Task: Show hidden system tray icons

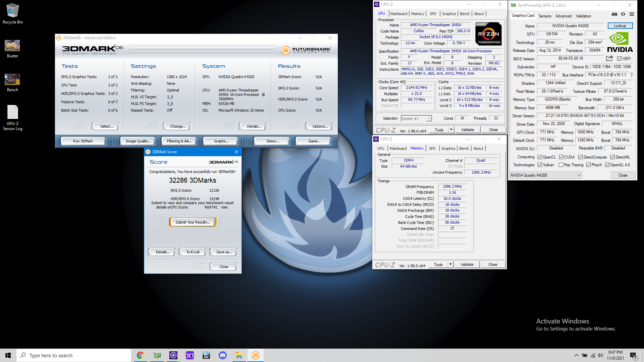Action: click(576, 355)
